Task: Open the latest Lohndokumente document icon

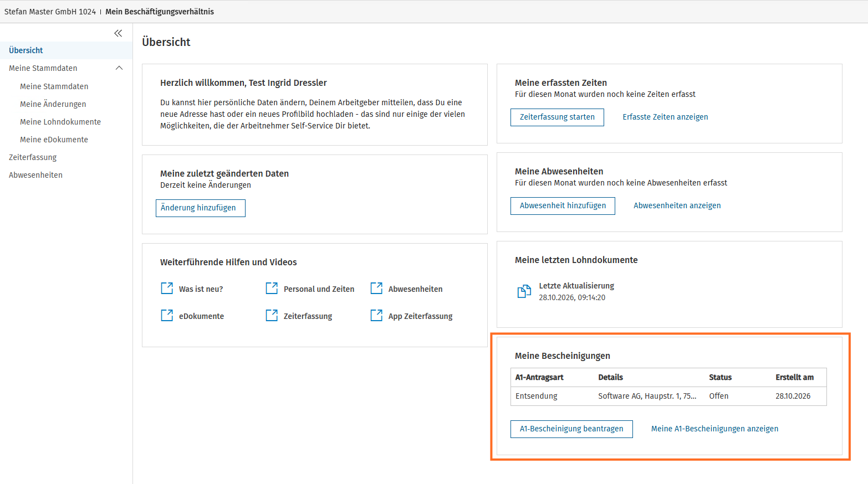Action: (524, 291)
